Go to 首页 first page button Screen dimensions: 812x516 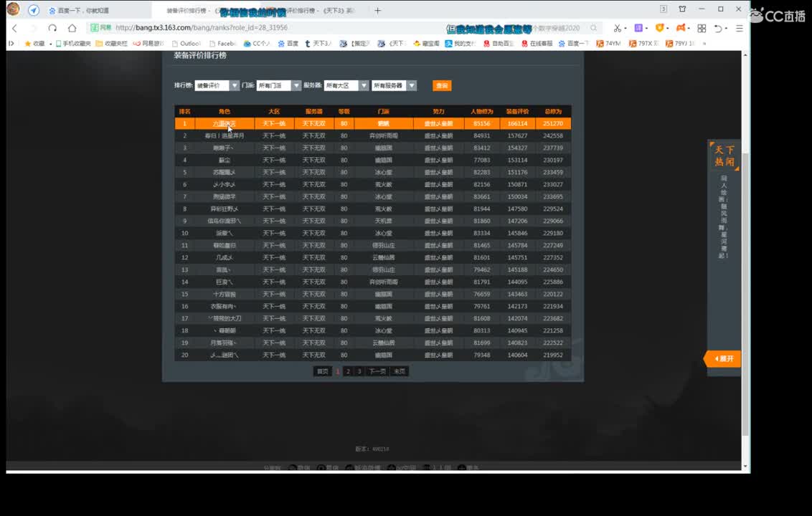(x=323, y=371)
